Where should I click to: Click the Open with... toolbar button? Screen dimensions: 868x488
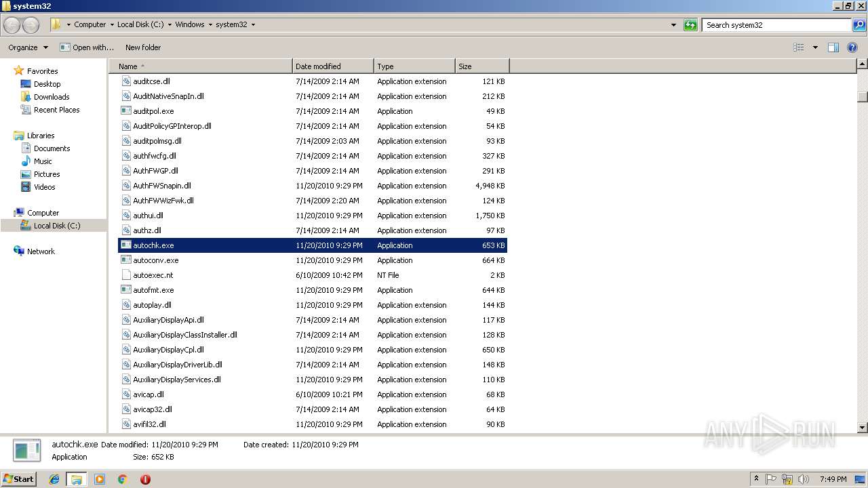pyautogui.click(x=87, y=47)
